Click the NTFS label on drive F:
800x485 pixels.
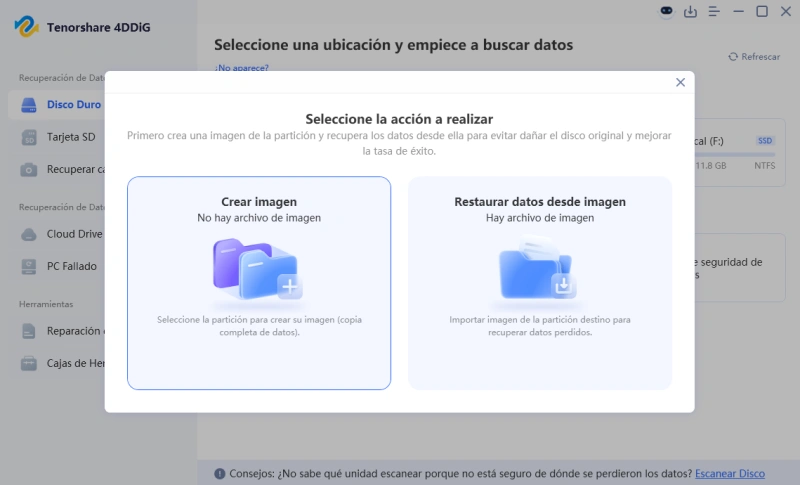click(x=765, y=166)
